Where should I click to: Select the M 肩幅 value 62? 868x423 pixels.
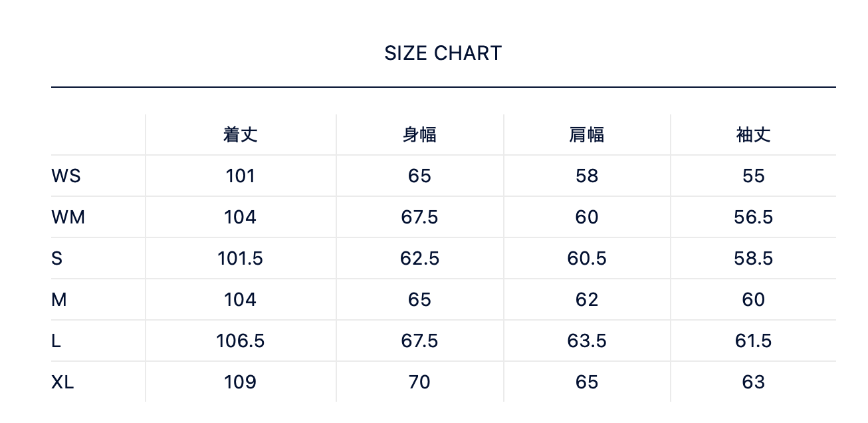point(587,300)
